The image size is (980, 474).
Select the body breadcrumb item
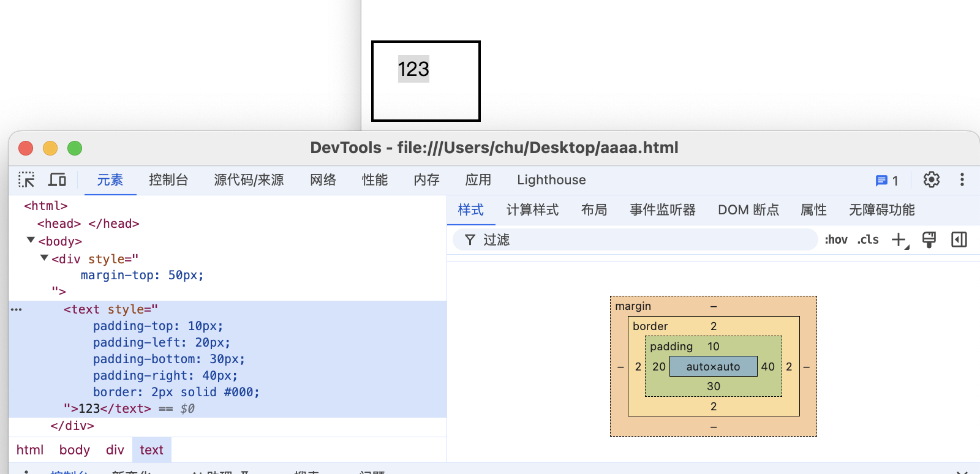tap(74, 450)
